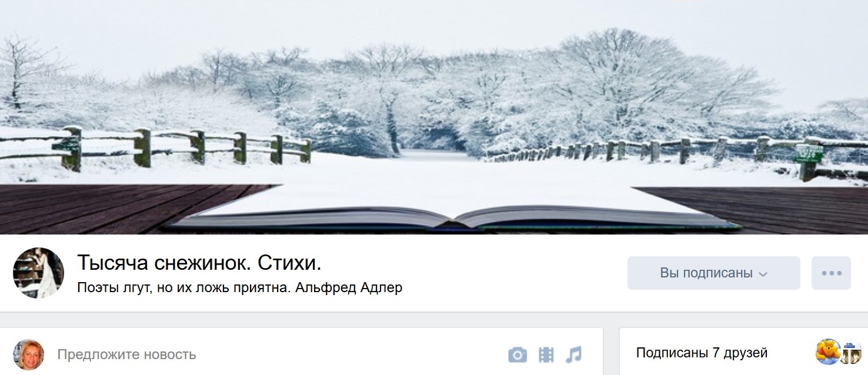Open the second friend avatar behind Pooh
This screenshot has height=375, width=868.
(x=852, y=352)
